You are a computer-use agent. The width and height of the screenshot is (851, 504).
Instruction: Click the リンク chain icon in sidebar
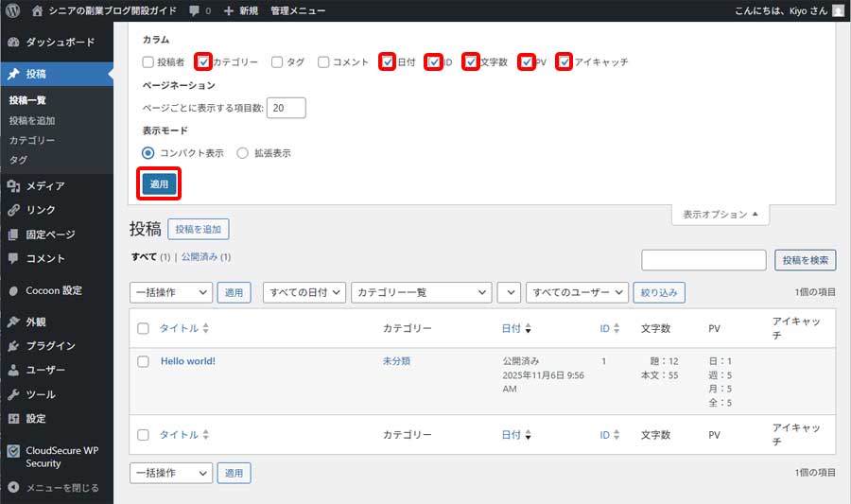coord(13,210)
